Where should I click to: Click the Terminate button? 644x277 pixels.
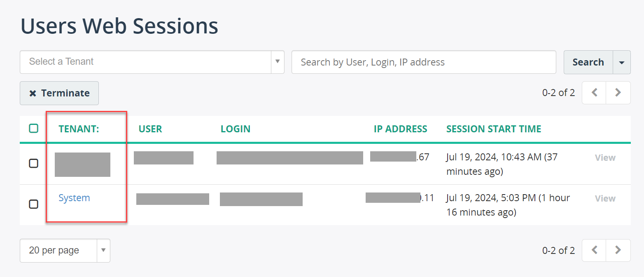(x=59, y=93)
